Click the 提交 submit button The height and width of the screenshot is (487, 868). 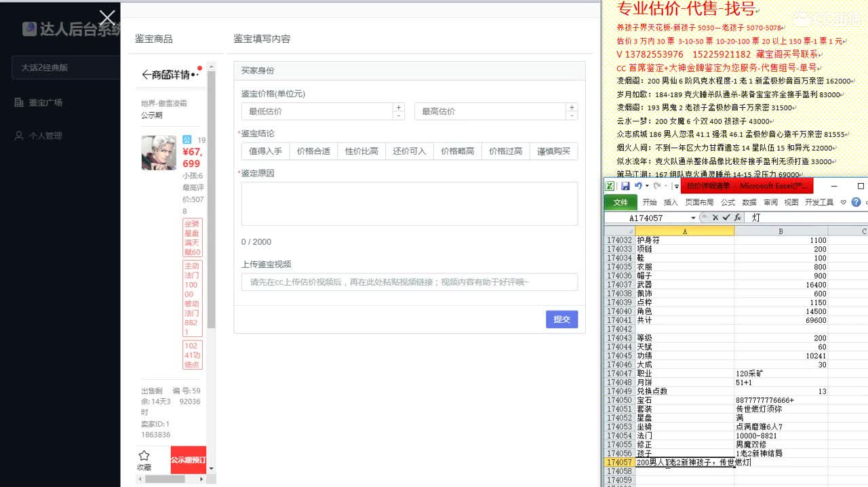(x=561, y=319)
